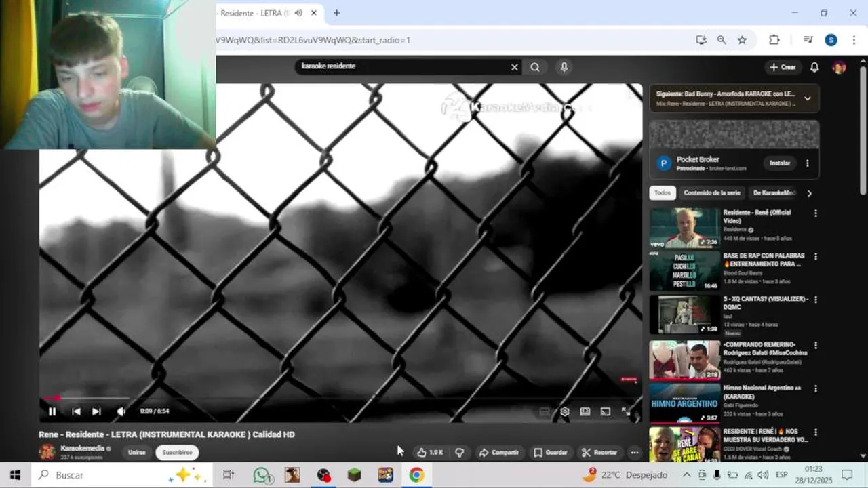Expand the Siguiente mix playlist panel
This screenshot has height=488, width=868.
[x=807, y=98]
